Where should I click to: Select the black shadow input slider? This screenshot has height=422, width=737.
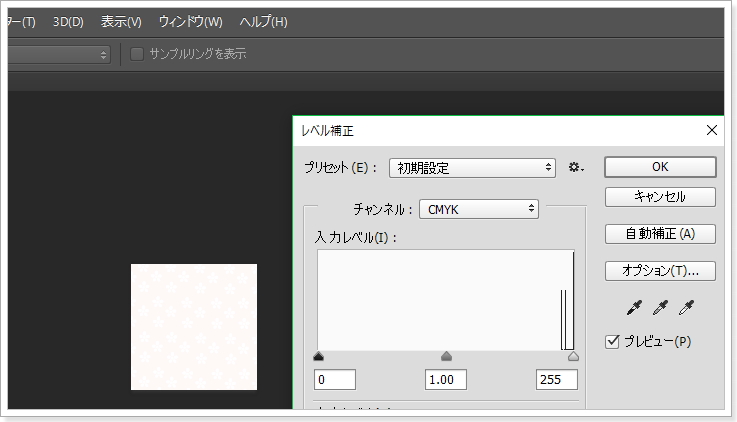pos(319,356)
